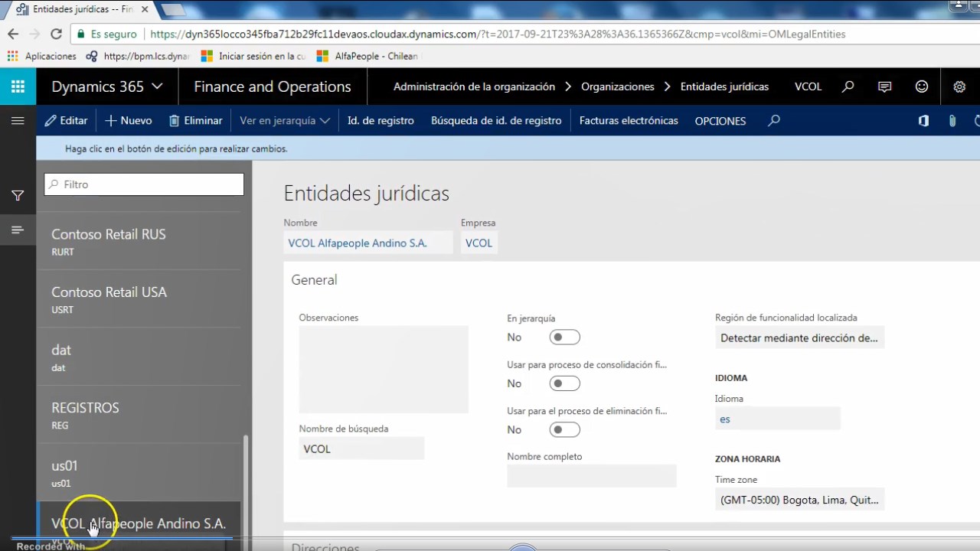Toggle the En jerarquía switch
The height and width of the screenshot is (551, 980).
pyautogui.click(x=565, y=337)
